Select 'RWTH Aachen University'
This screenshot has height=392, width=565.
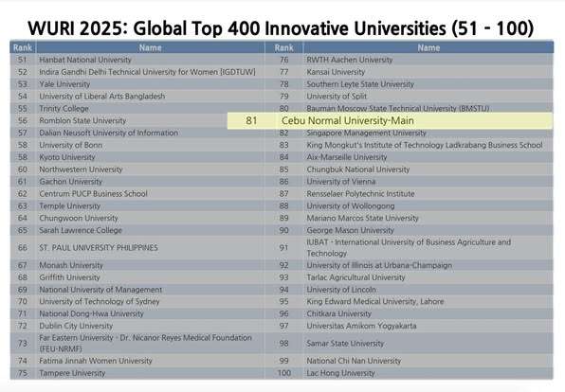[350, 60]
